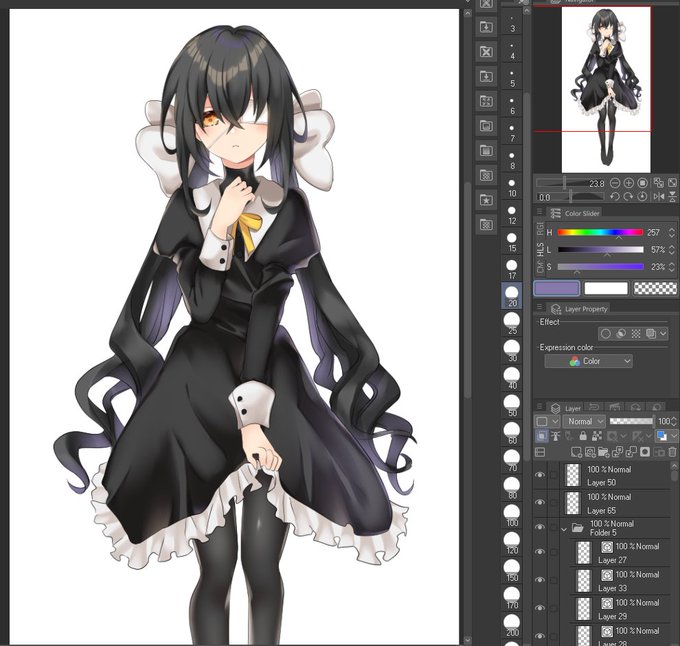Select brush size 50
Image resolution: width=680 pixels, height=646 pixels.
tap(512, 406)
